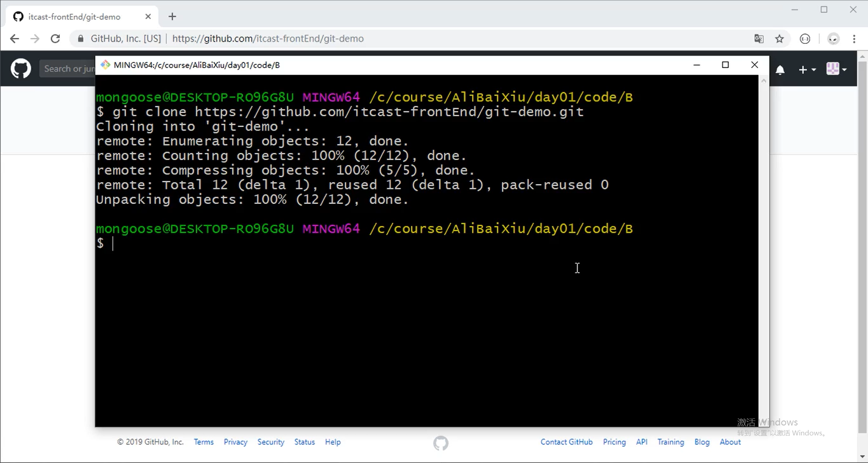The width and height of the screenshot is (868, 463).
Task: Open the Help footer link
Action: (x=333, y=442)
